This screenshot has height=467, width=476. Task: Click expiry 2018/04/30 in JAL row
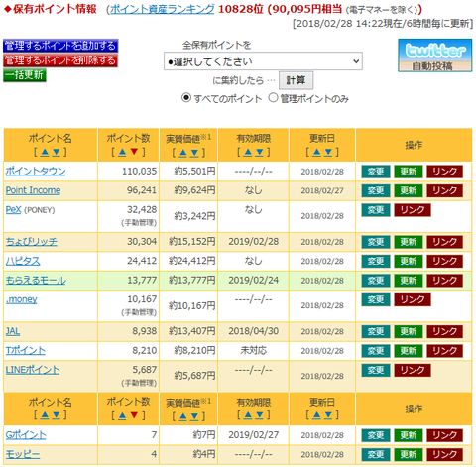pyautogui.click(x=254, y=331)
